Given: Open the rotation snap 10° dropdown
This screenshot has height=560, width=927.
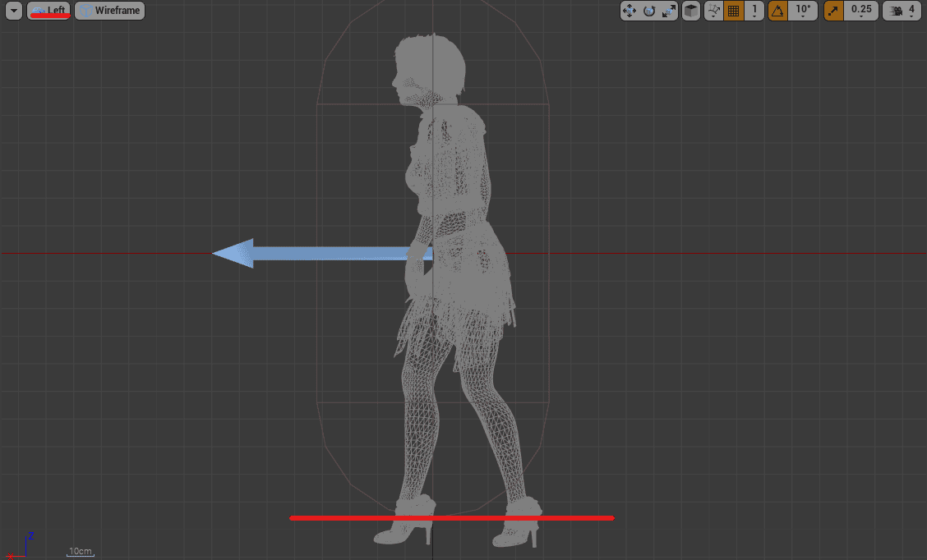Looking at the screenshot, I should (x=803, y=11).
